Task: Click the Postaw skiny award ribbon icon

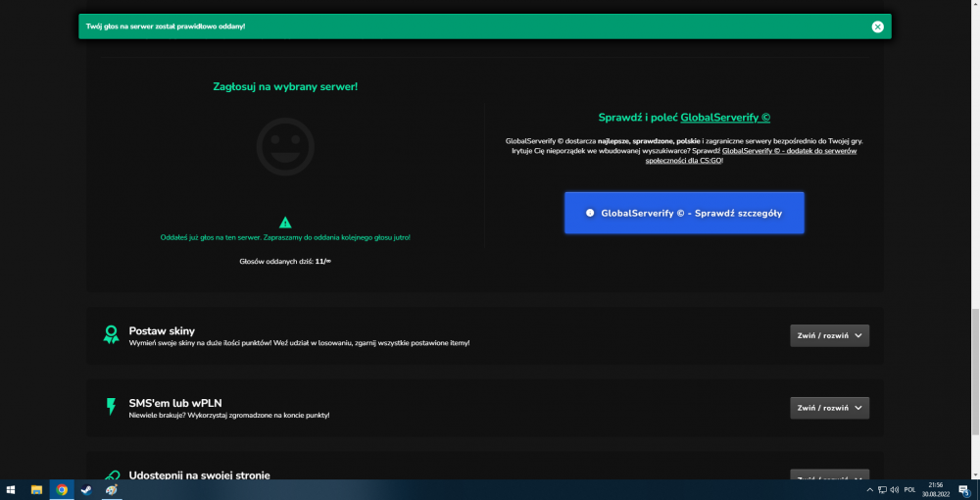Action: click(111, 335)
